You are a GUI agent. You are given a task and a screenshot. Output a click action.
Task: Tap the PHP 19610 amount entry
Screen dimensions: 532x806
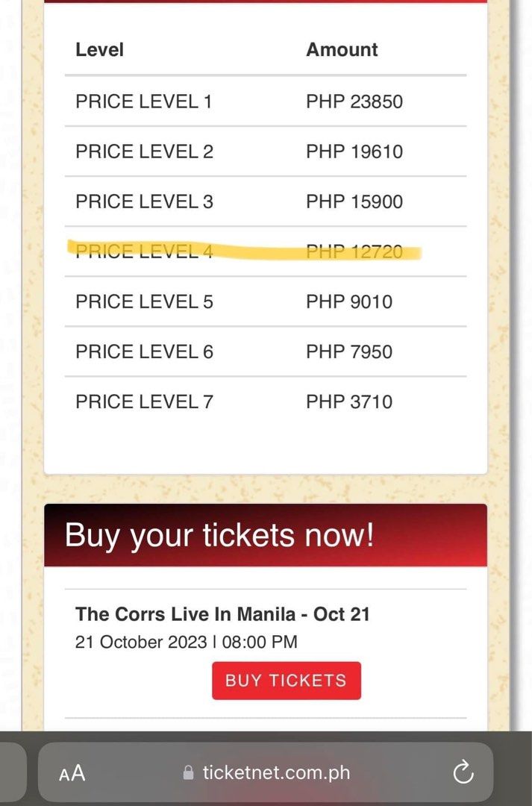[x=354, y=151]
